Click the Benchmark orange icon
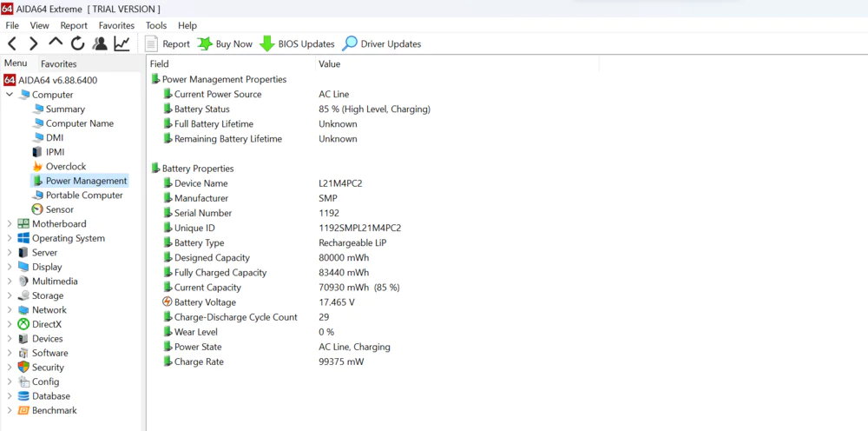Screen dimensions: 868x431 point(23,410)
